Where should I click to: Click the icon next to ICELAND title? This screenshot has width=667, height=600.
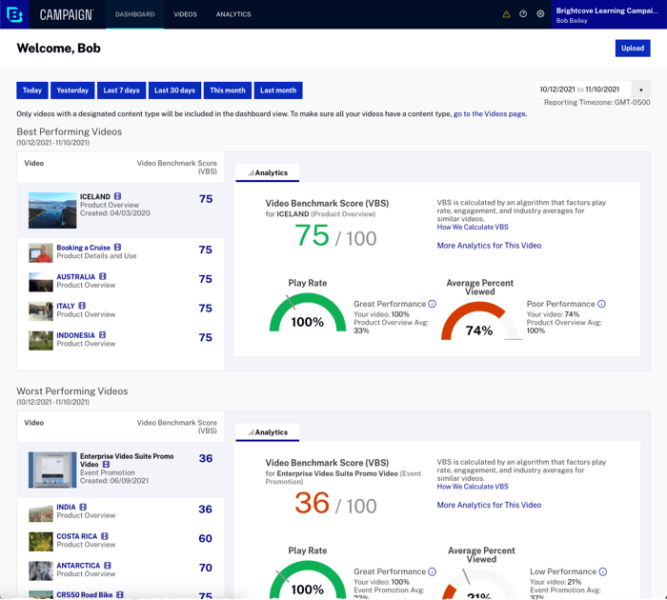tap(118, 197)
